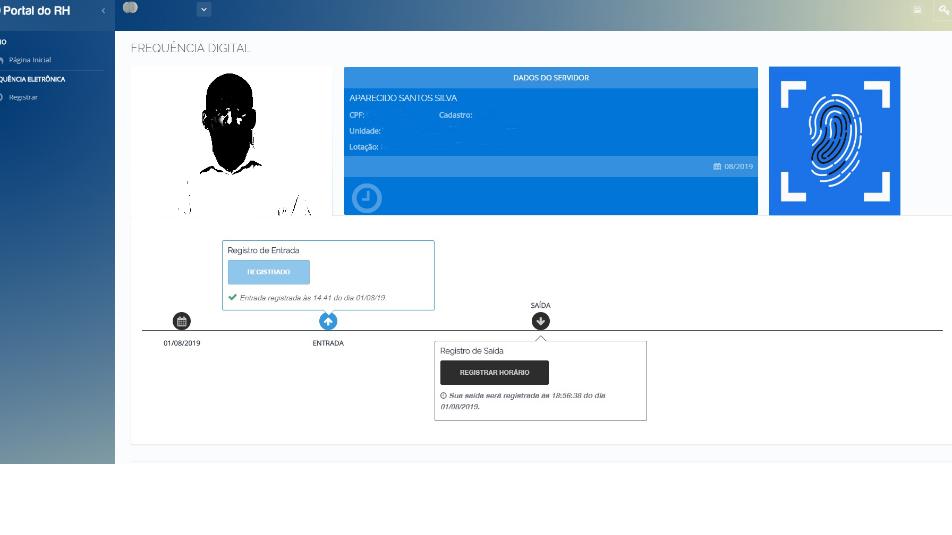This screenshot has width=952, height=535.
Task: Click the clock icon in server data card
Action: [x=368, y=199]
